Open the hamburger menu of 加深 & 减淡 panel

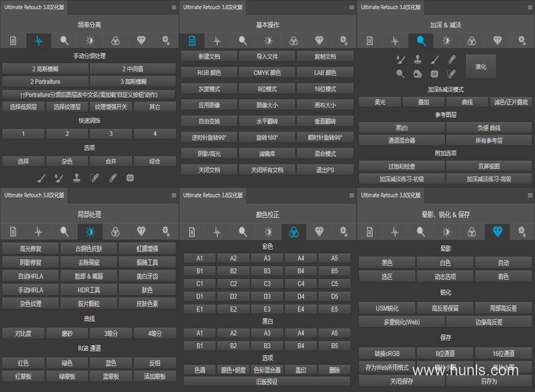[530, 7]
